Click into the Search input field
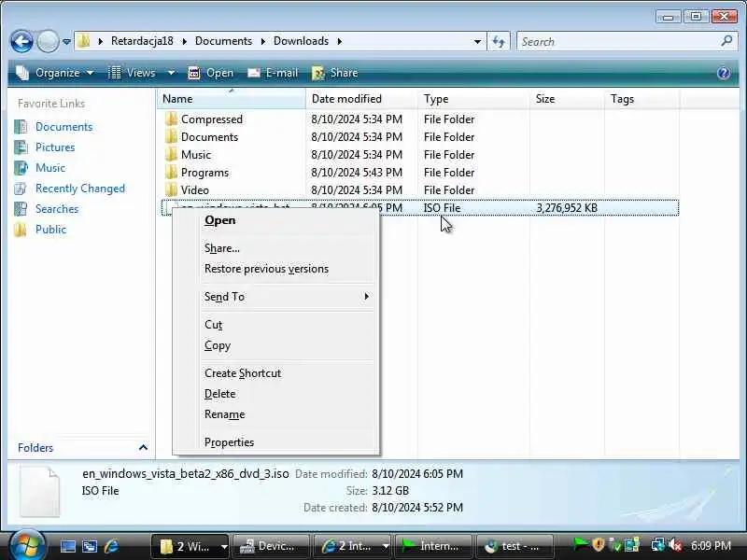 click(619, 41)
